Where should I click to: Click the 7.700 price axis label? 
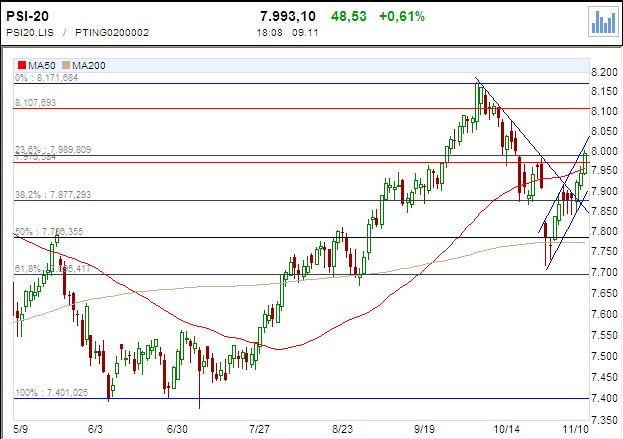604,273
